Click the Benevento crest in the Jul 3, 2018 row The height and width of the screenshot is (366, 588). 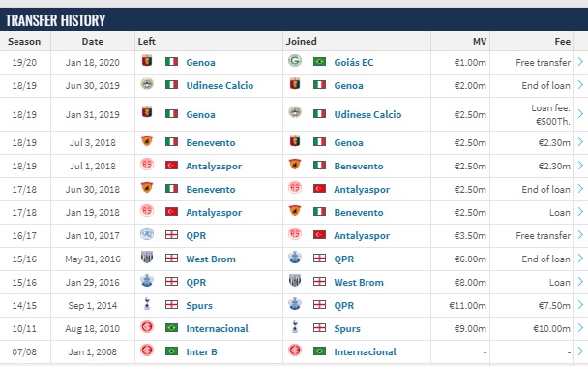coord(147,141)
